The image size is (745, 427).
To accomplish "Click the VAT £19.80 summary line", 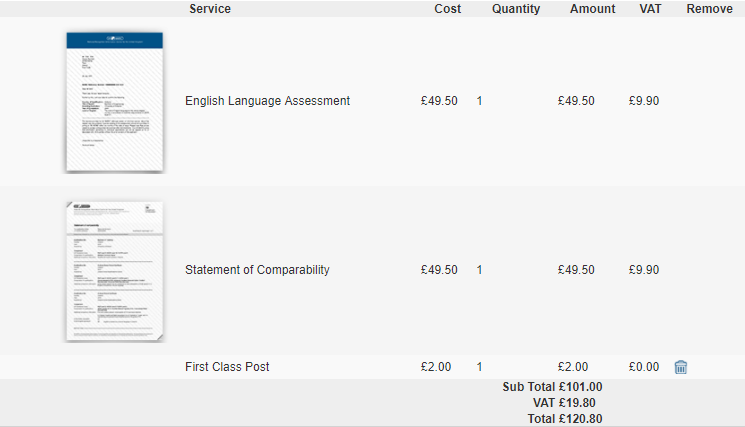I will [567, 403].
